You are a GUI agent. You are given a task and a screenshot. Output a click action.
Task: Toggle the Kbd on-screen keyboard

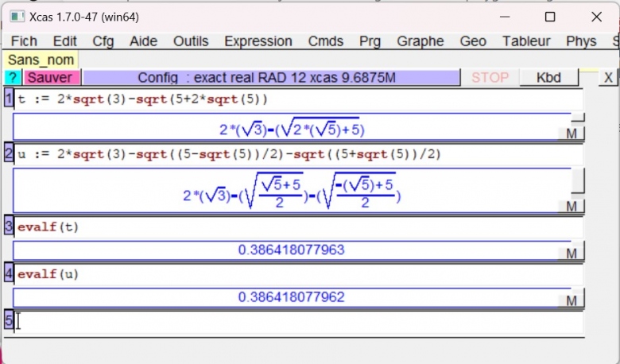[548, 78]
